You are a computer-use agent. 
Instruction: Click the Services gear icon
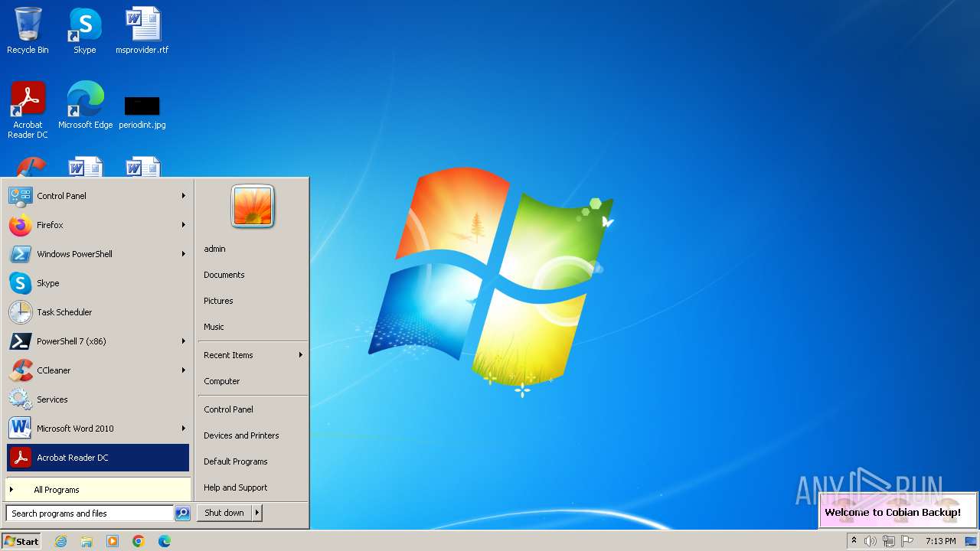(x=21, y=399)
